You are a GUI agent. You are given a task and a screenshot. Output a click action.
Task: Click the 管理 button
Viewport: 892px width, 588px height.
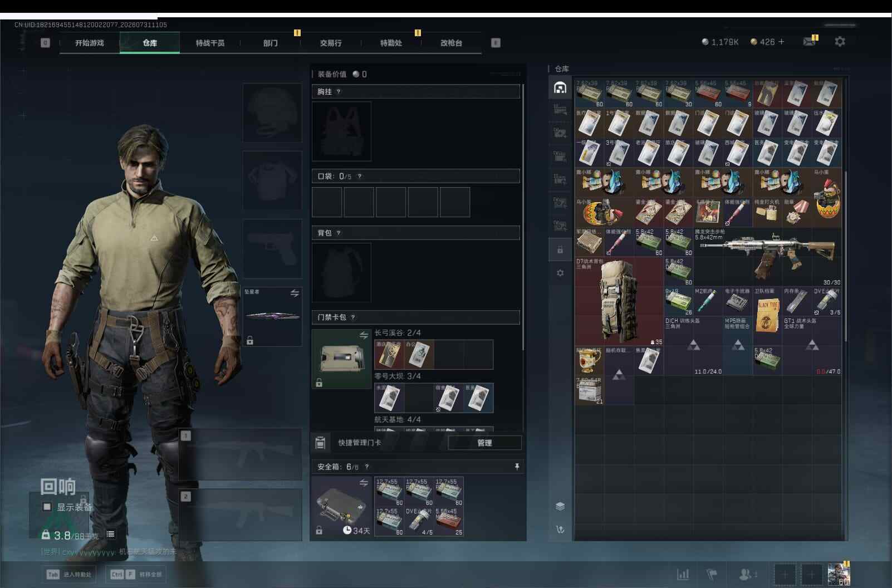(484, 443)
